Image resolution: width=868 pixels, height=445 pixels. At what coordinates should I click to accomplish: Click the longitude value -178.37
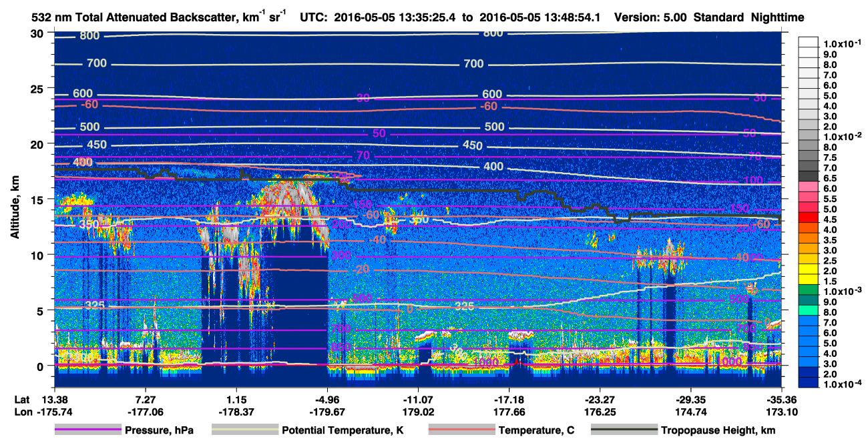pyautogui.click(x=236, y=412)
